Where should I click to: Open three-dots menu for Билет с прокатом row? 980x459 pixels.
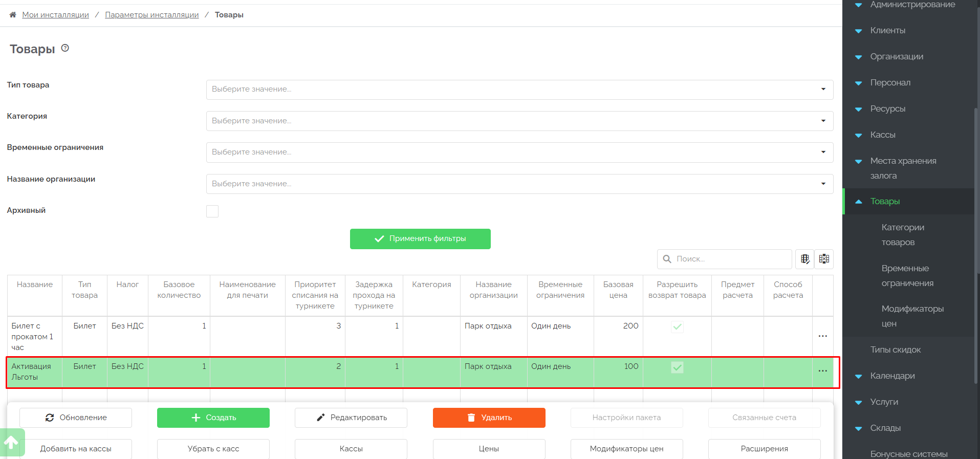pyautogui.click(x=822, y=336)
